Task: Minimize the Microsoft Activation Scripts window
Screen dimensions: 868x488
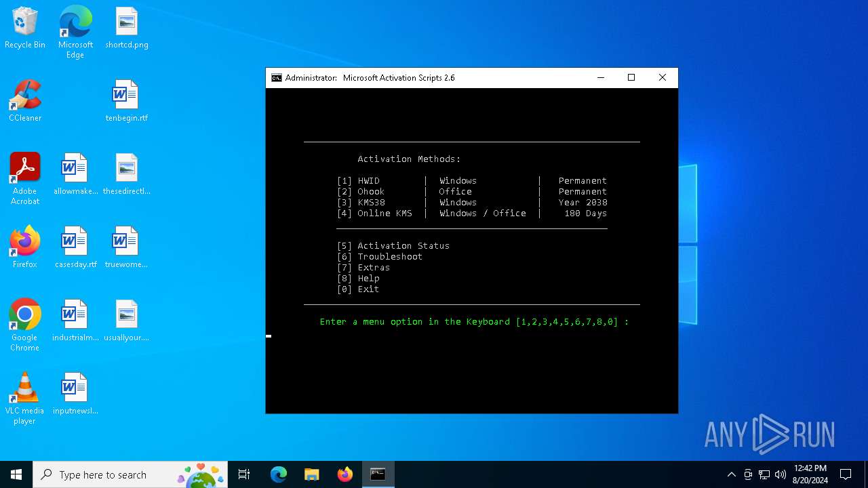Action: [x=600, y=78]
